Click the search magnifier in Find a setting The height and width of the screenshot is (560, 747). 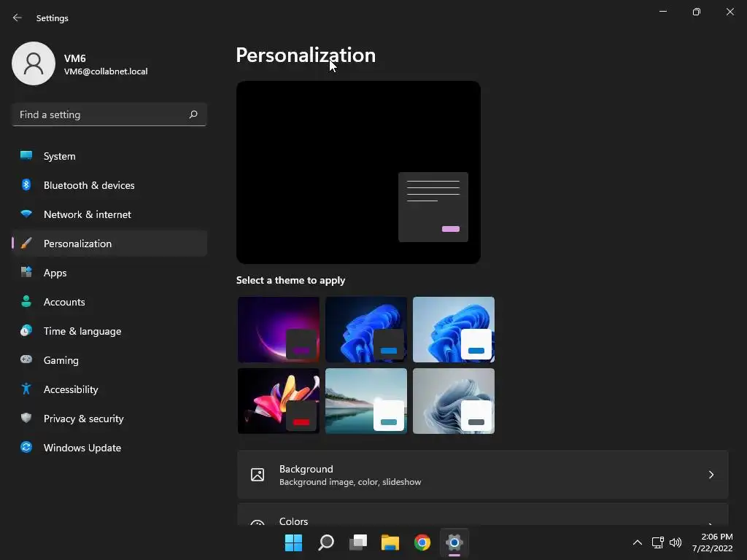193,114
